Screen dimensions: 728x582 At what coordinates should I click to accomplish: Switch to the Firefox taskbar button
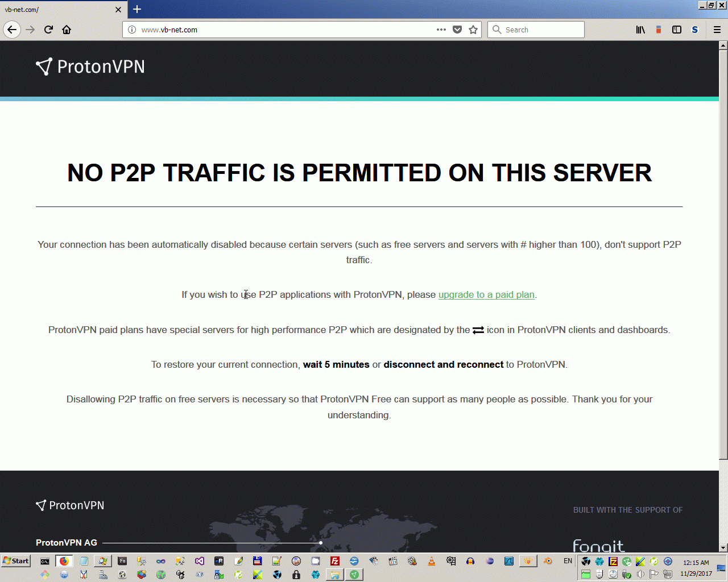click(64, 561)
